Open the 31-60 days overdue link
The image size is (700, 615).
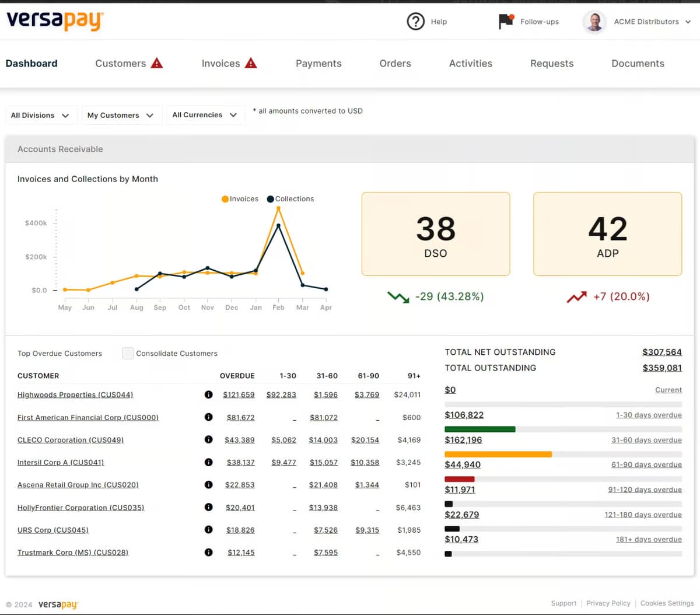coord(646,440)
